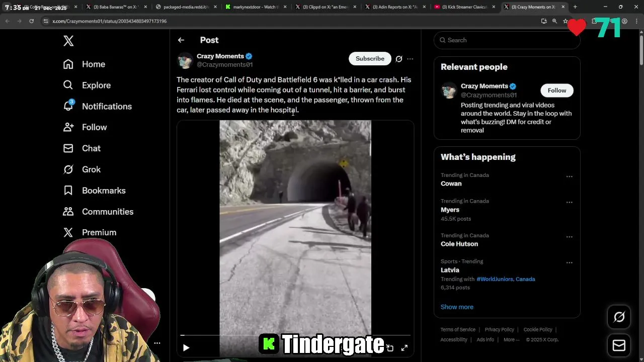
Task: Open the Cole Hutson trending topic
Action: coord(459,244)
